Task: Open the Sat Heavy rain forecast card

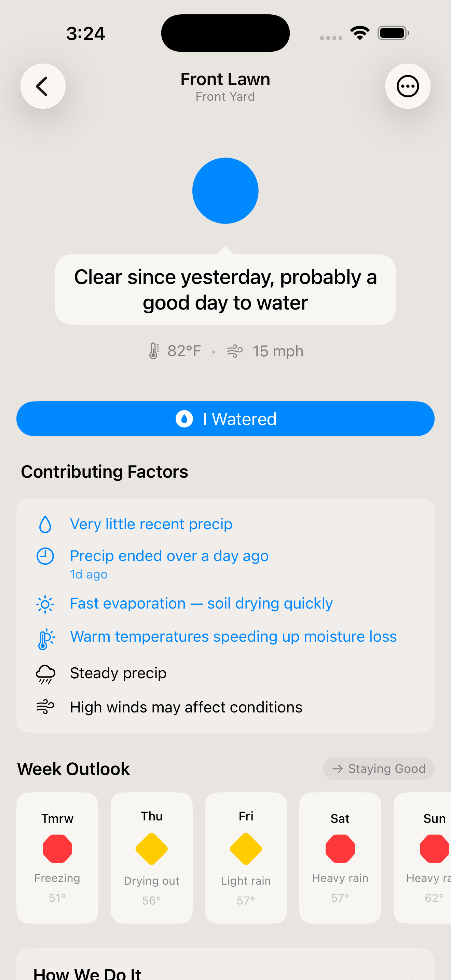Action: [x=340, y=858]
